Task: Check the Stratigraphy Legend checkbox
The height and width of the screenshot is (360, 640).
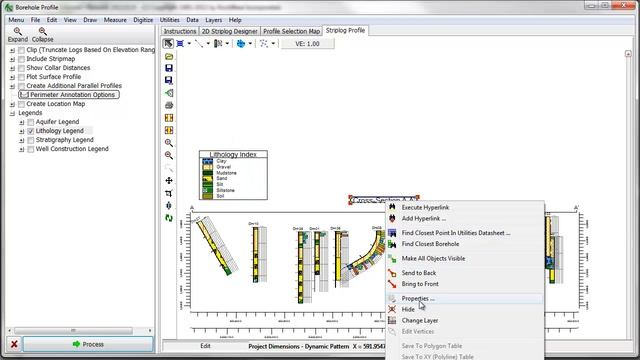Action: tap(31, 140)
